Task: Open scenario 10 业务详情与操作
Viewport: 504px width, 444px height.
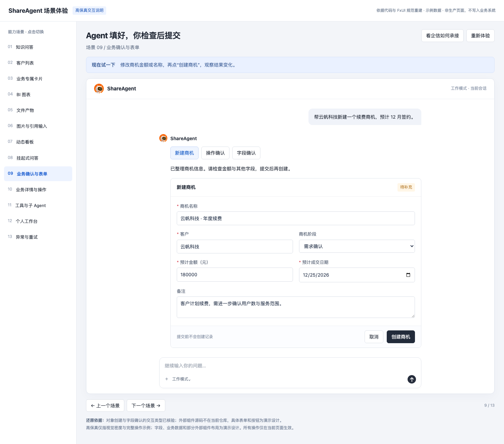Action: click(x=38, y=190)
